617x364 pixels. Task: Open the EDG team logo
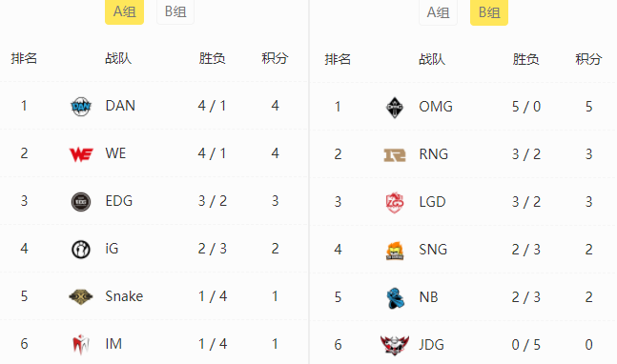(81, 202)
